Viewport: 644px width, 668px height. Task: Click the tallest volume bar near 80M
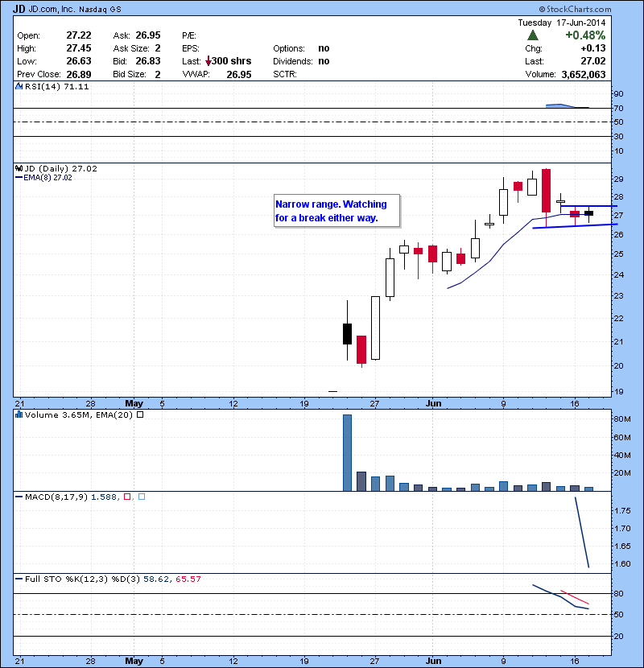(348, 453)
